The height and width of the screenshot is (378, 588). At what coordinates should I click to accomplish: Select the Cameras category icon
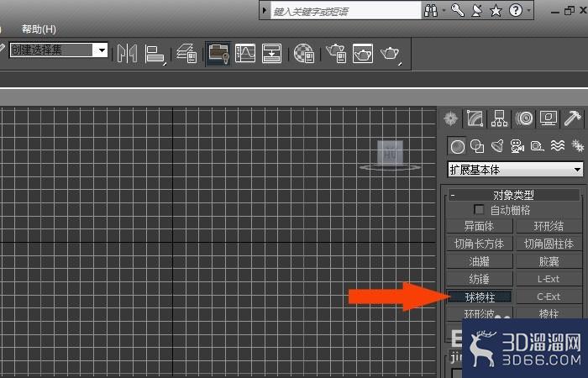[517, 146]
